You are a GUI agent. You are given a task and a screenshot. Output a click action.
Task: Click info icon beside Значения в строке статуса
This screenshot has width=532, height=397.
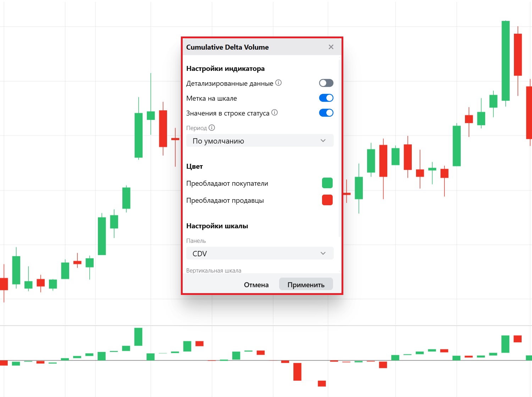(x=275, y=113)
